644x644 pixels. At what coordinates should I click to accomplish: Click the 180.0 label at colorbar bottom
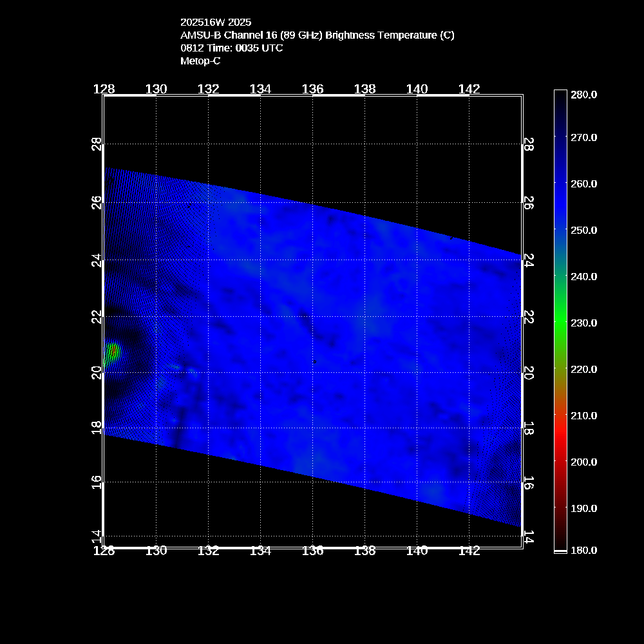click(583, 550)
